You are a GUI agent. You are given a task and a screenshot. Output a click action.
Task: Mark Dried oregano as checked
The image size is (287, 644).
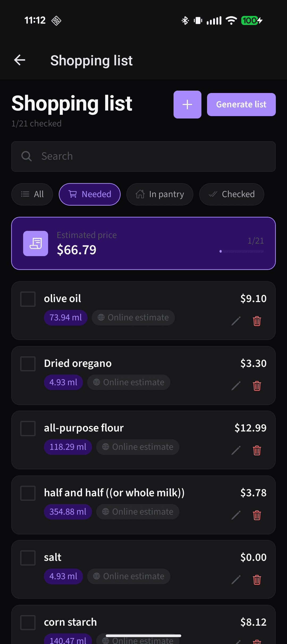pyautogui.click(x=28, y=364)
